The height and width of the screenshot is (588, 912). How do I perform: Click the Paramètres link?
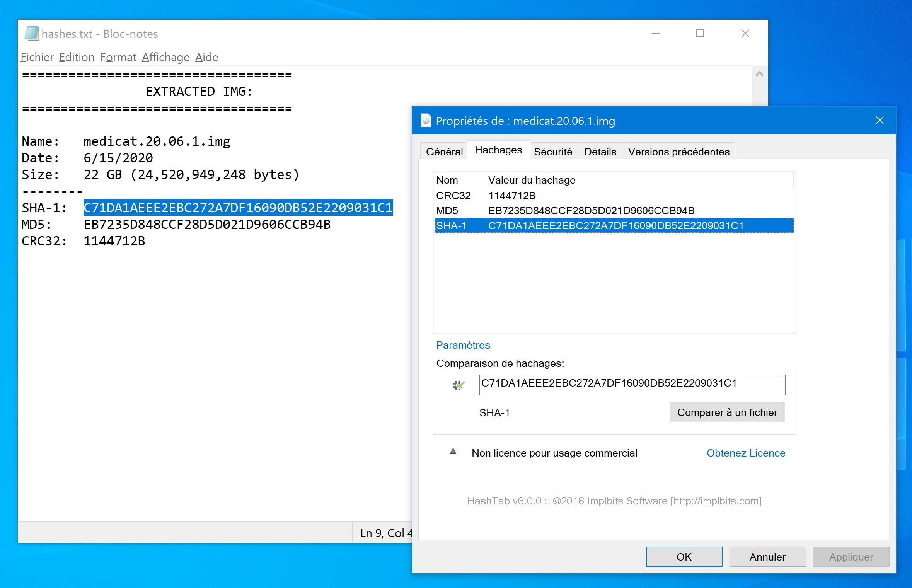(463, 345)
